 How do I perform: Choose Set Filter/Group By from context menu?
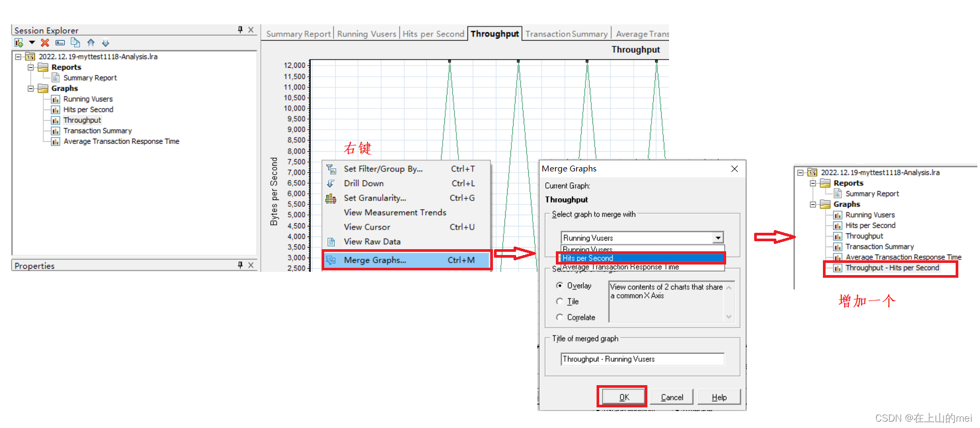click(x=407, y=169)
